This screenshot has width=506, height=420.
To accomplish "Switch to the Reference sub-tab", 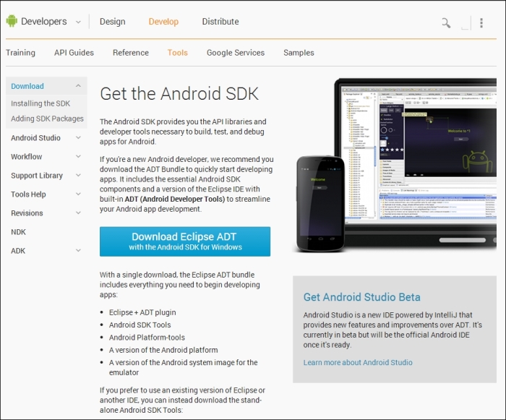I will 131,53.
